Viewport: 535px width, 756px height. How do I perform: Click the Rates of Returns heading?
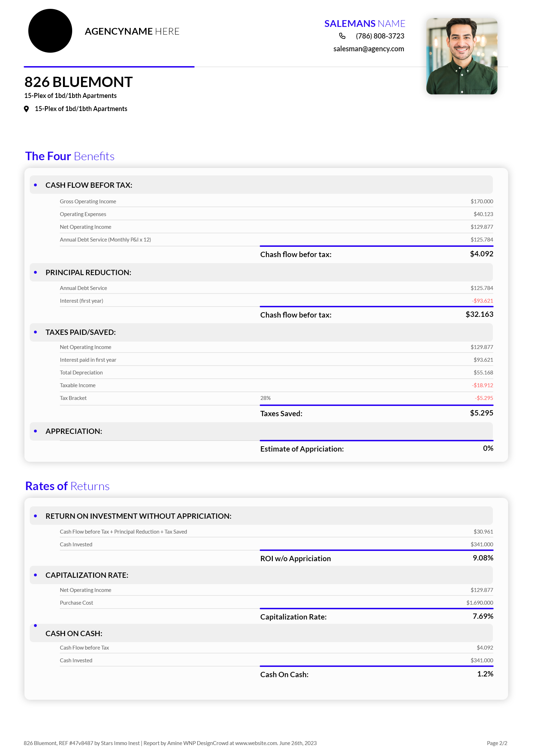[x=67, y=486]
